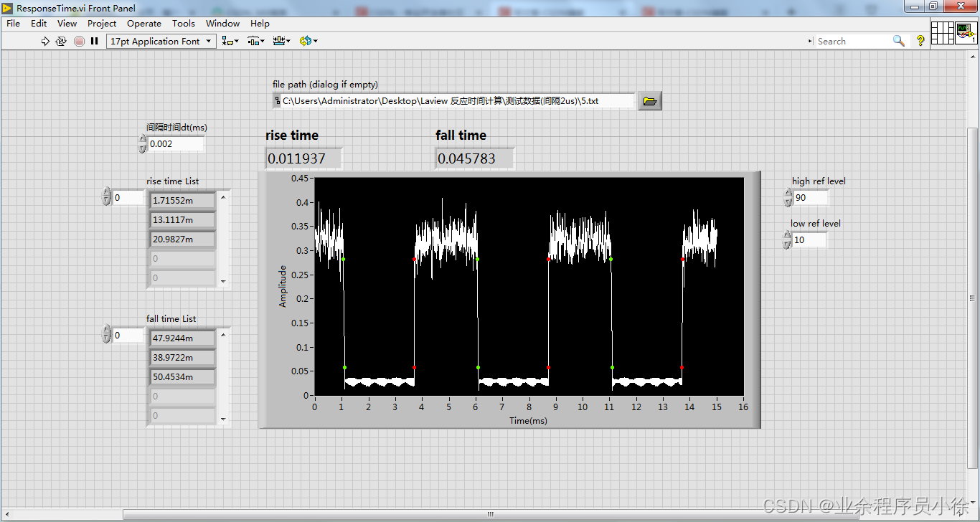Screen dimensions: 980x522
Task: Click the rise time List index stepper
Action: point(107,196)
